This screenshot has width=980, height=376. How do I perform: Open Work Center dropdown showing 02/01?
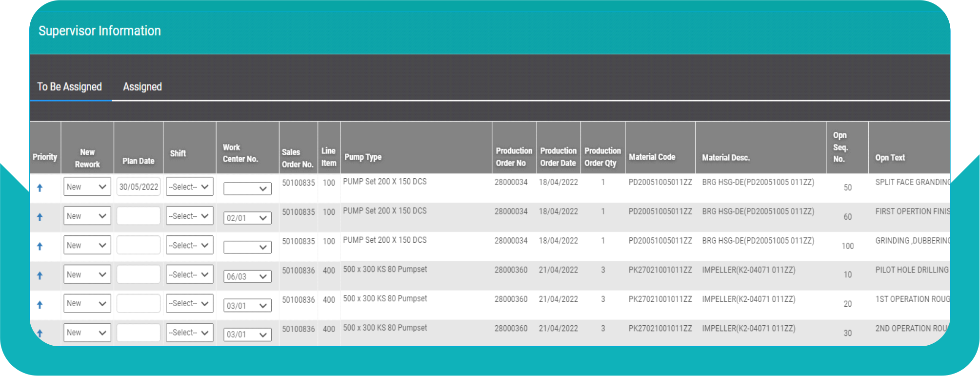247,218
